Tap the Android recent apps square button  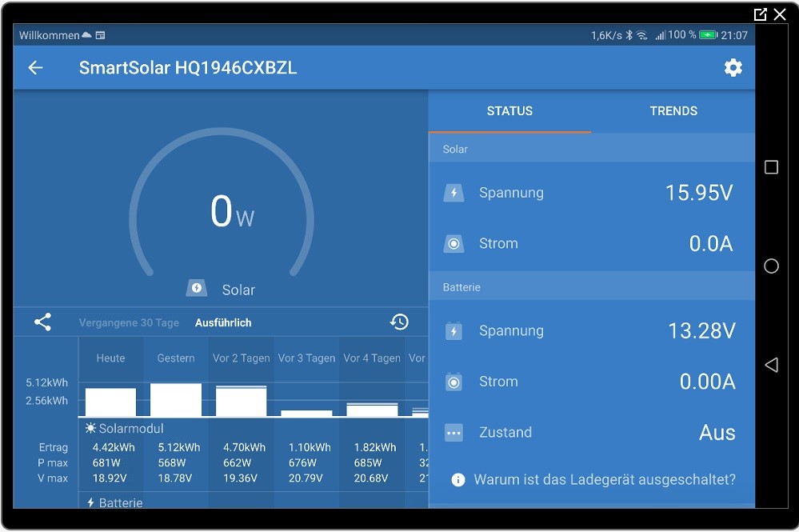coord(772,167)
